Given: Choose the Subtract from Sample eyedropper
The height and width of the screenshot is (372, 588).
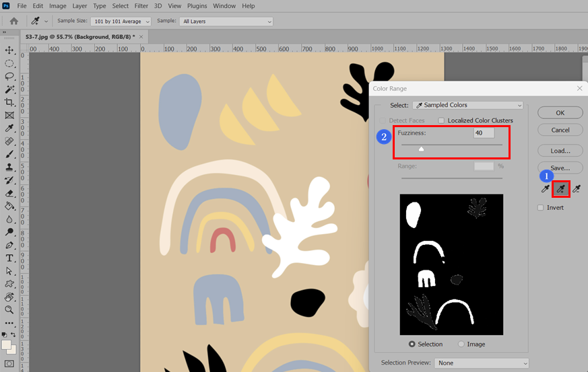Looking at the screenshot, I should point(577,189).
